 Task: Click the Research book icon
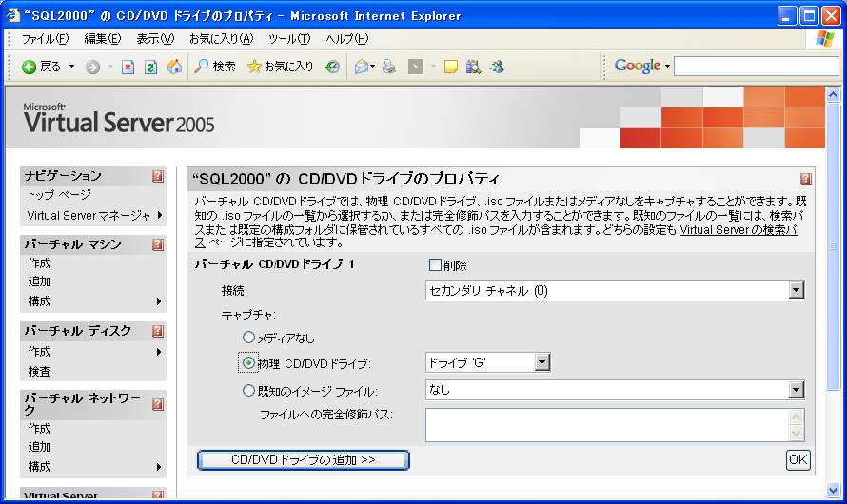pyautogui.click(x=474, y=67)
